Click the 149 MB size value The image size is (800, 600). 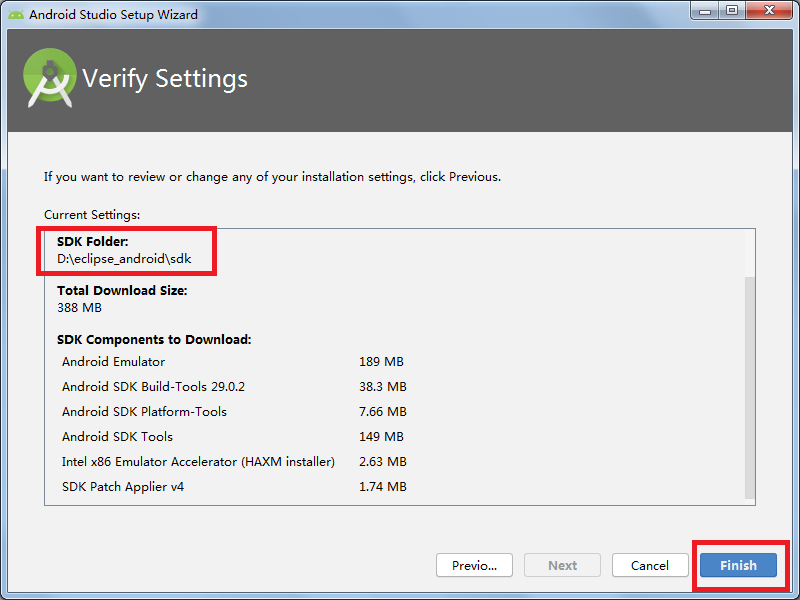[381, 436]
